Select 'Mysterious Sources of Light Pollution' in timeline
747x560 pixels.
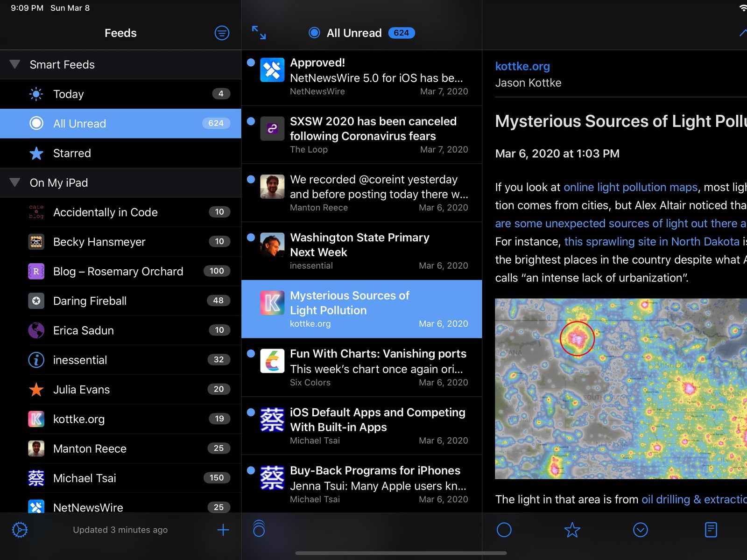361,309
